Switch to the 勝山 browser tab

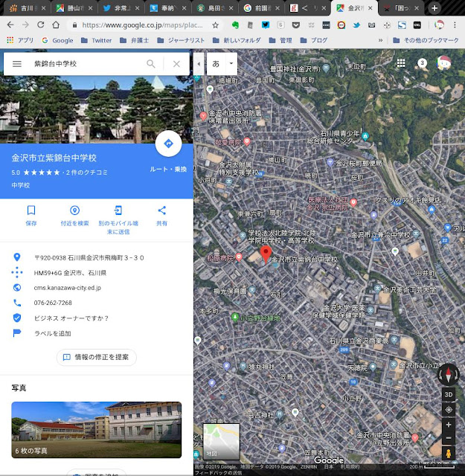[x=74, y=8]
